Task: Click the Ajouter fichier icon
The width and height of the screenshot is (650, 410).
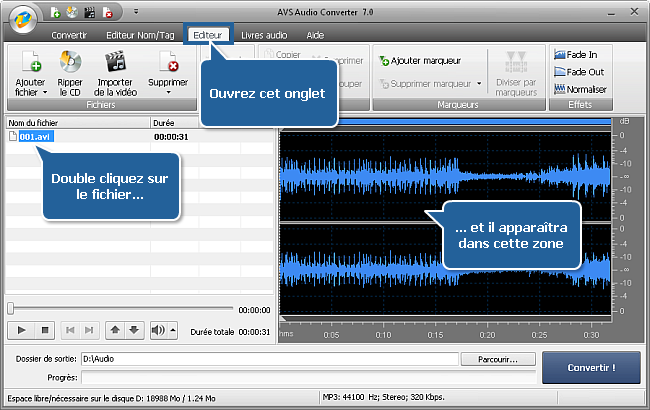Action: coord(30,62)
